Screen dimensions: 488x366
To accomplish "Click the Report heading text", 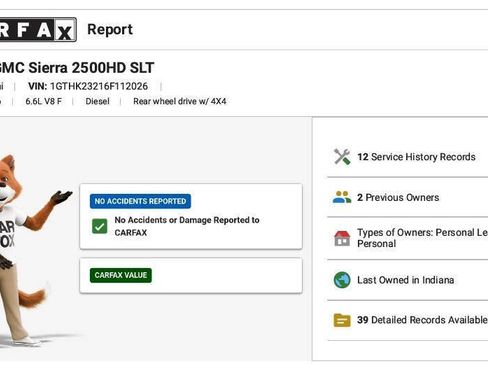I will point(110,30).
